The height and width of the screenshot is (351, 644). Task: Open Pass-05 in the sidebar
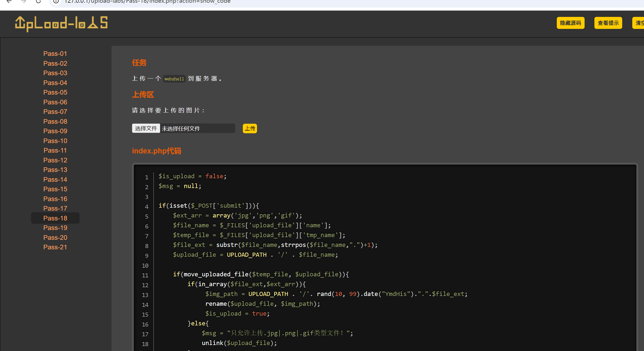[55, 92]
